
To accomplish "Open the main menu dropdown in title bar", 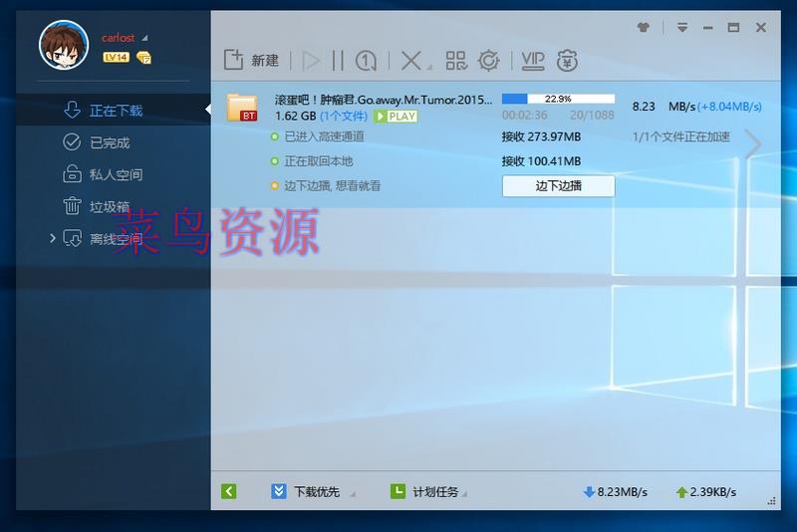I will tap(682, 28).
